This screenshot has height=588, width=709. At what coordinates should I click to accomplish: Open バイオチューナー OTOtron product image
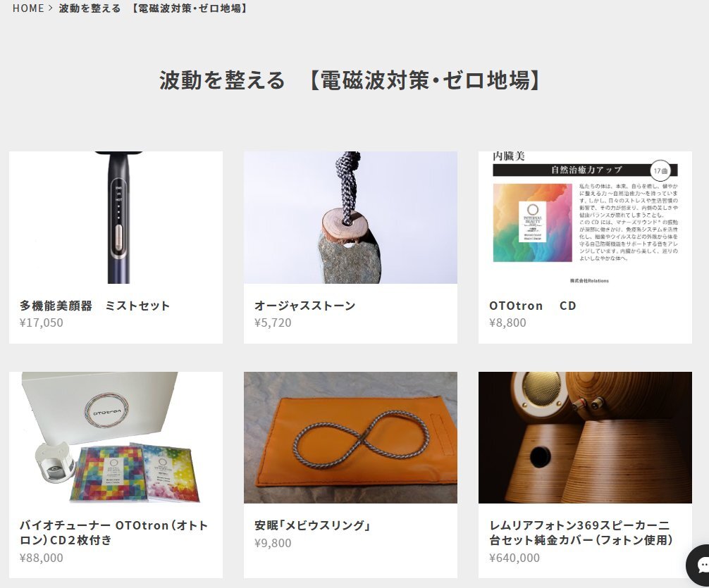116,437
